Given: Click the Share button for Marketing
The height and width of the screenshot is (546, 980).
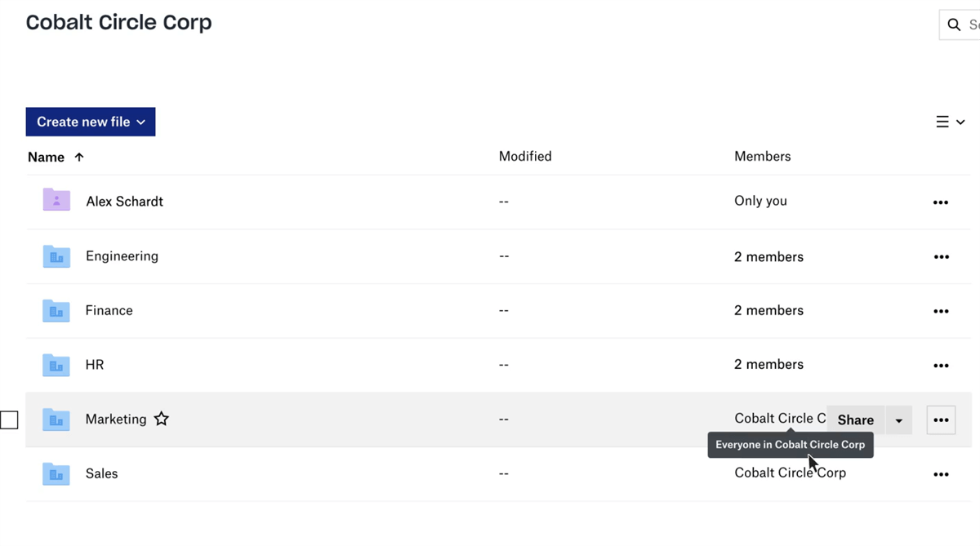Looking at the screenshot, I should click(x=855, y=420).
